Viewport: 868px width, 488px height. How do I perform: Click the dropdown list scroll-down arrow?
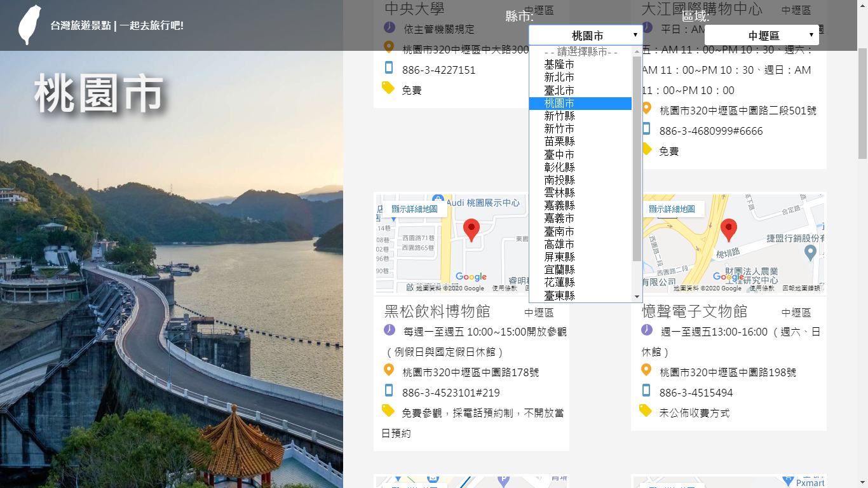click(637, 297)
